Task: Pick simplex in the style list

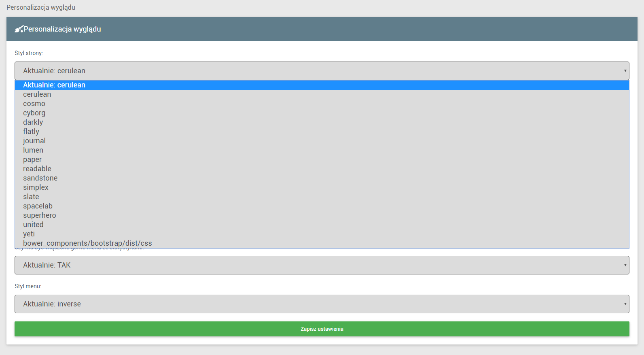Action: pos(36,187)
